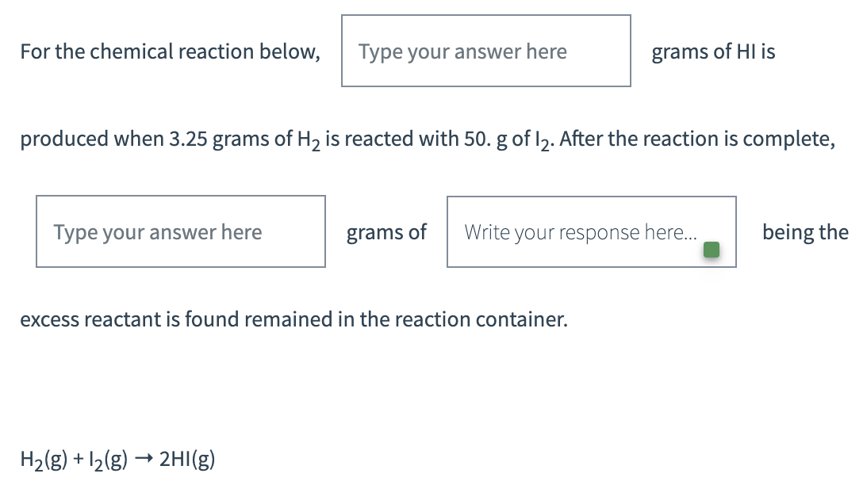Click 'For the chemical reaction below,' text
This screenshot has height=504, width=867.
[170, 51]
